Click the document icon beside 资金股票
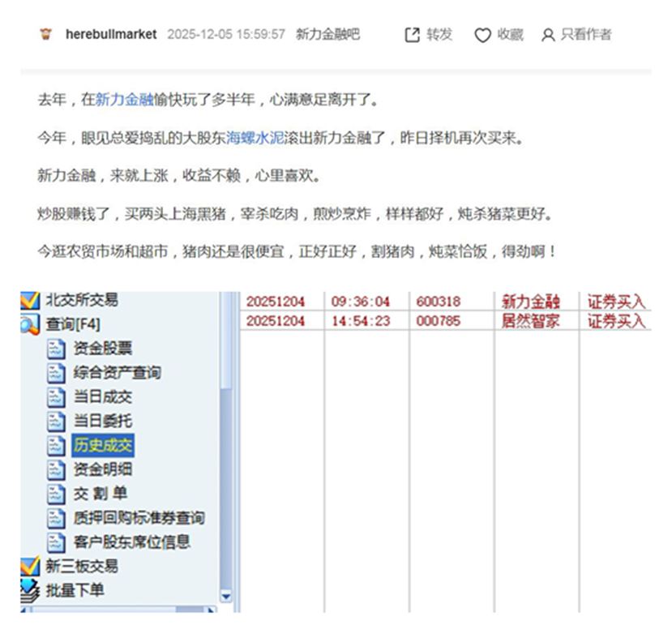Viewport: 672px width, 625px height. (x=56, y=349)
